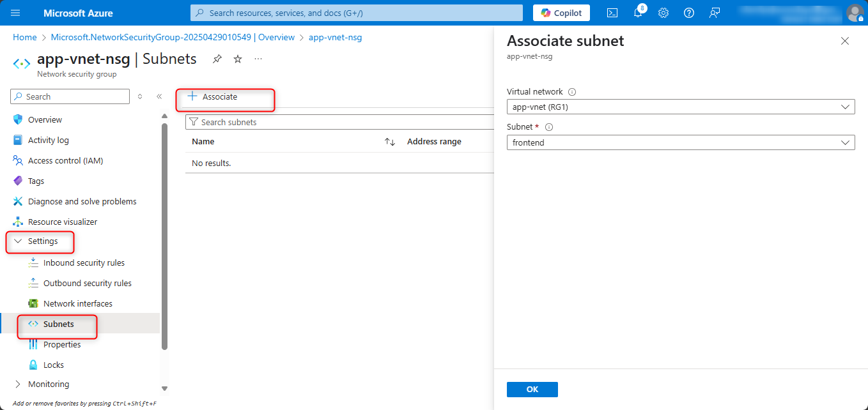Screen dimensions: 868x410
Task: Open the portal hamburger menu
Action: 15,13
